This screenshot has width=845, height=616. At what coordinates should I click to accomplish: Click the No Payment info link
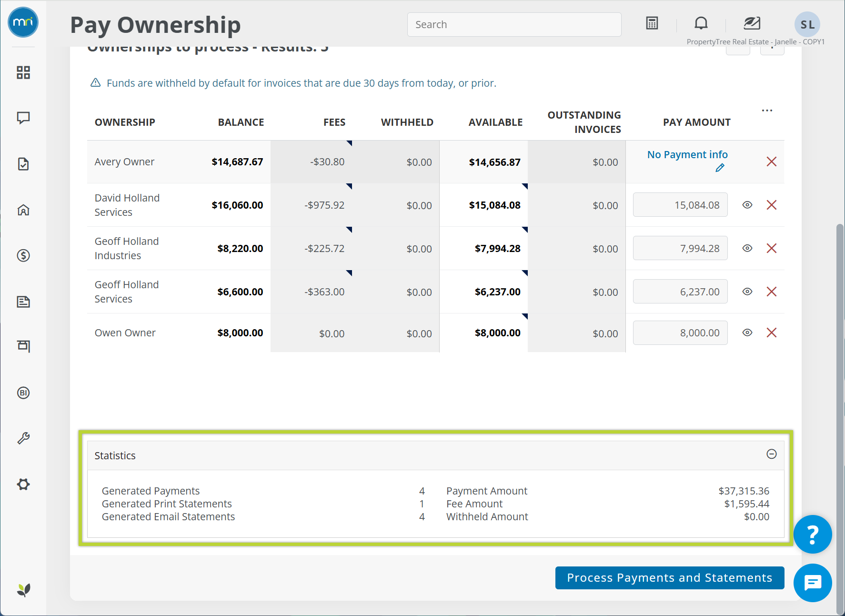click(687, 154)
